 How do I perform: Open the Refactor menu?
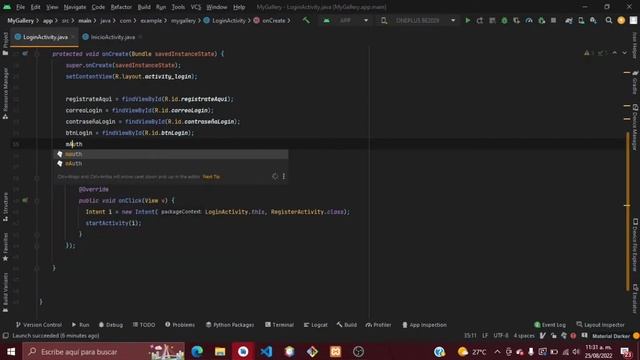[121, 7]
